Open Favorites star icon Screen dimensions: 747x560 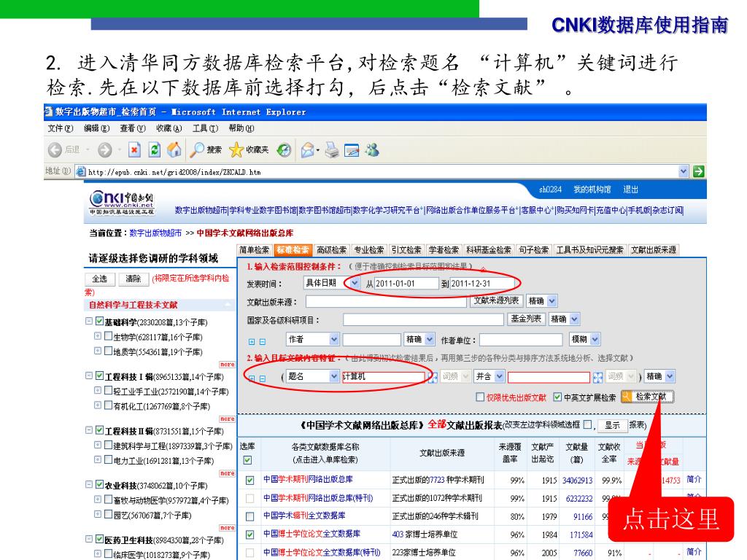[236, 150]
